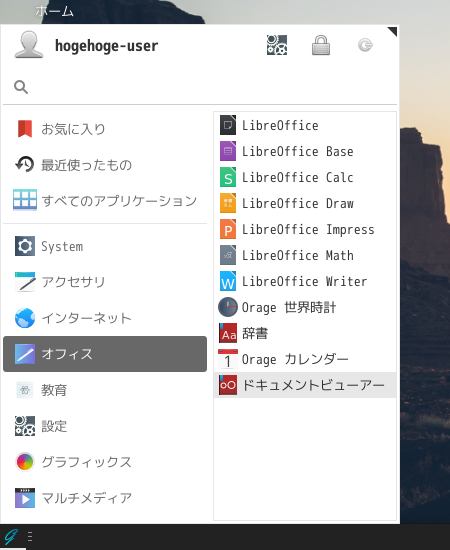
Task: Open the settings manager icon beside username
Action: [x=277, y=45]
